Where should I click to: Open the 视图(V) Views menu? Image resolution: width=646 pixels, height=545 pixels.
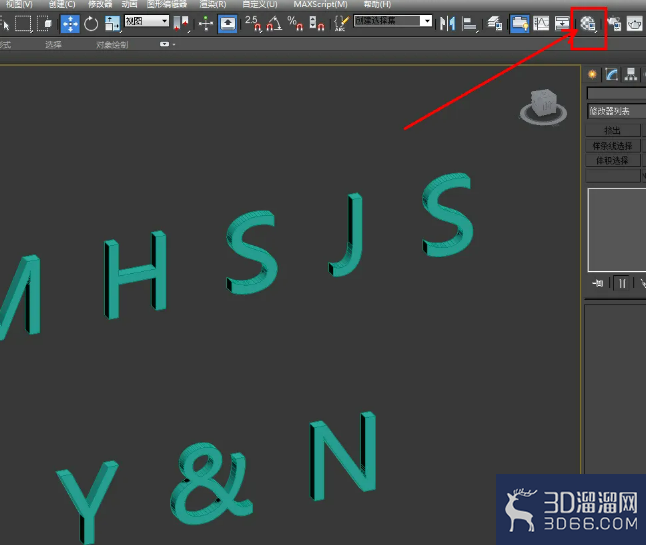click(x=19, y=5)
